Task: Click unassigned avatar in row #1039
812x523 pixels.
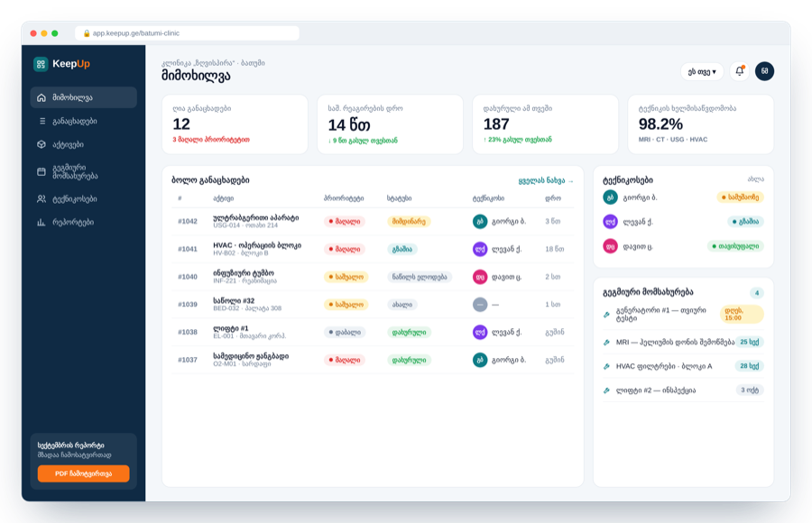Action: point(480,305)
